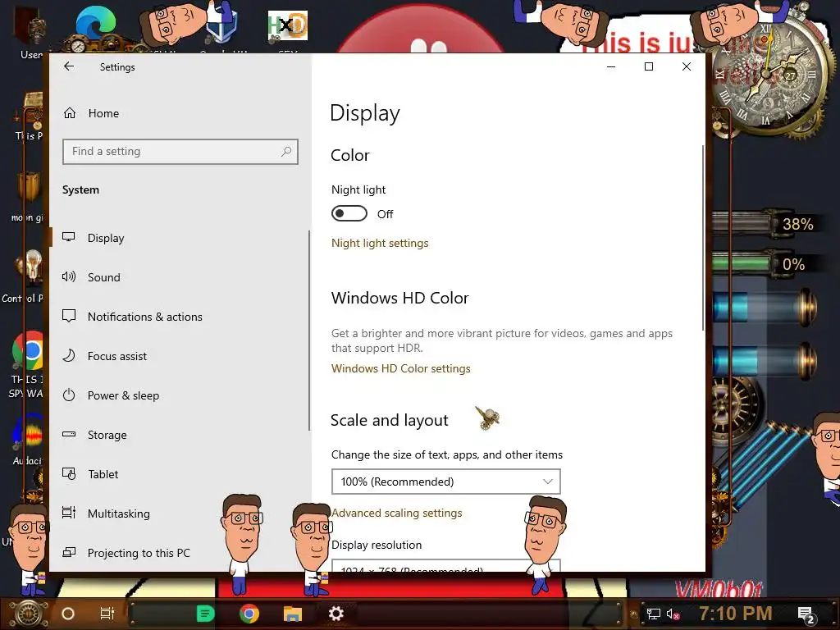Image resolution: width=840 pixels, height=630 pixels.
Task: Open File Explorer from the taskbar
Action: [293, 614]
